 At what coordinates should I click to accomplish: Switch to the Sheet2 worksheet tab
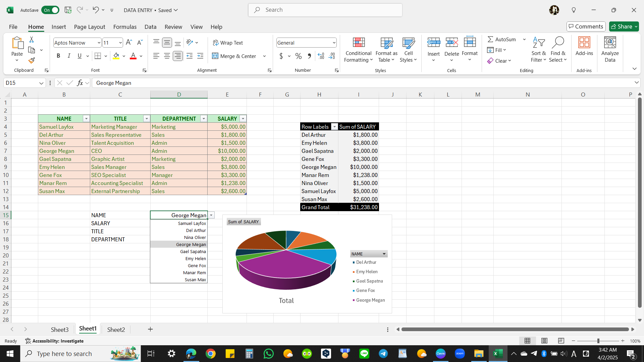coord(116,329)
